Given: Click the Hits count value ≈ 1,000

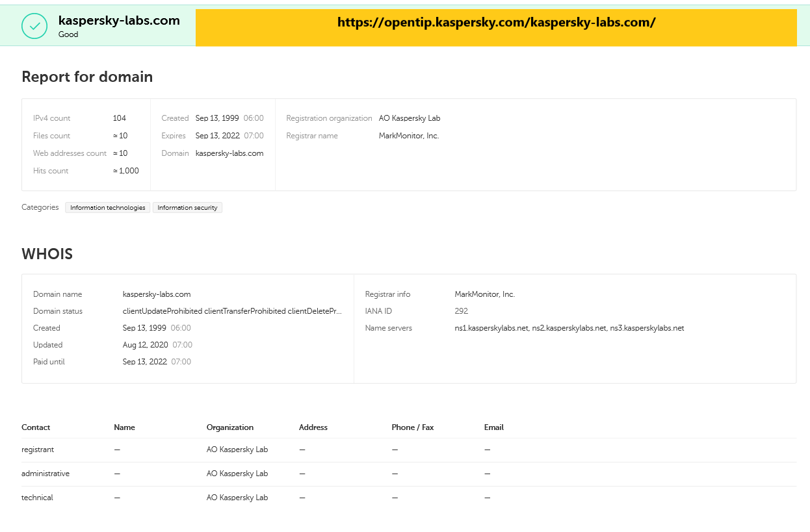Looking at the screenshot, I should pyautogui.click(x=126, y=171).
